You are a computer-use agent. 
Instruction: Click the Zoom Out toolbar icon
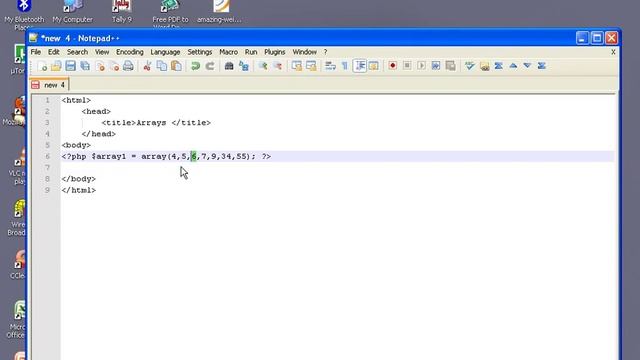pyautogui.click(x=278, y=66)
